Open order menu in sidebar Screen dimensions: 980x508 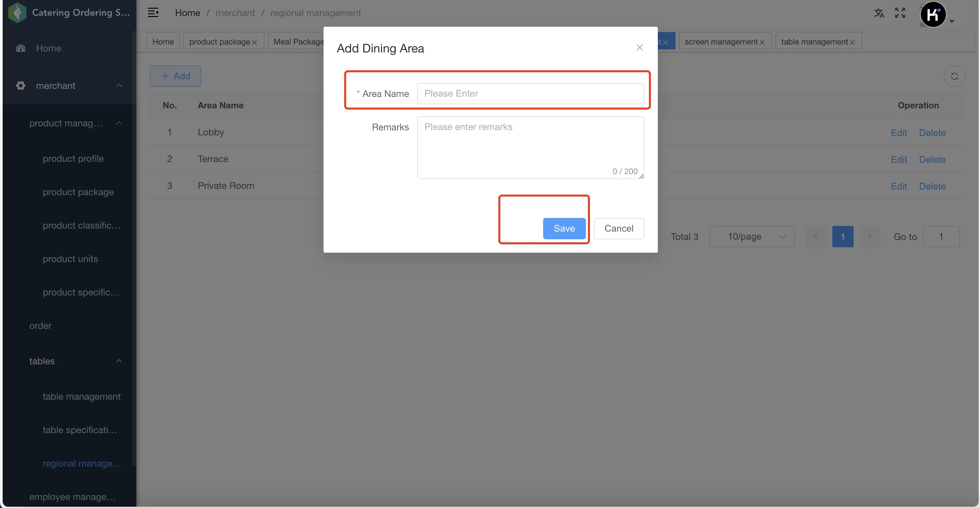[x=40, y=326]
